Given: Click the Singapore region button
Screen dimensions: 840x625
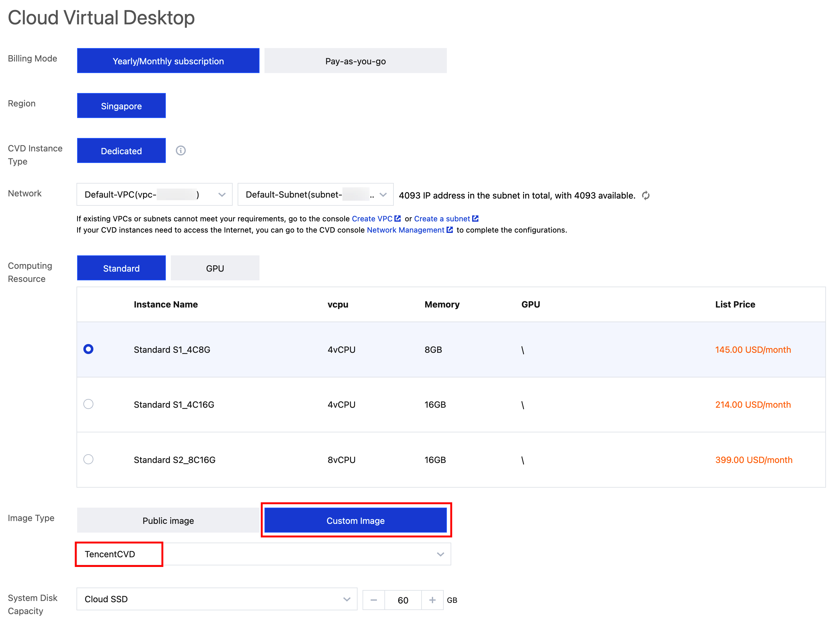Looking at the screenshot, I should 121,106.
